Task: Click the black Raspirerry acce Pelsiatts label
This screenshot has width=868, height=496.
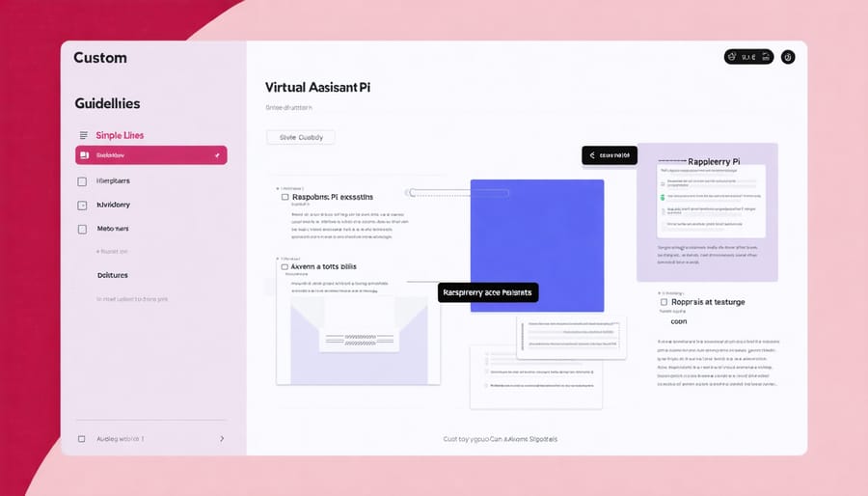Action: (x=488, y=292)
